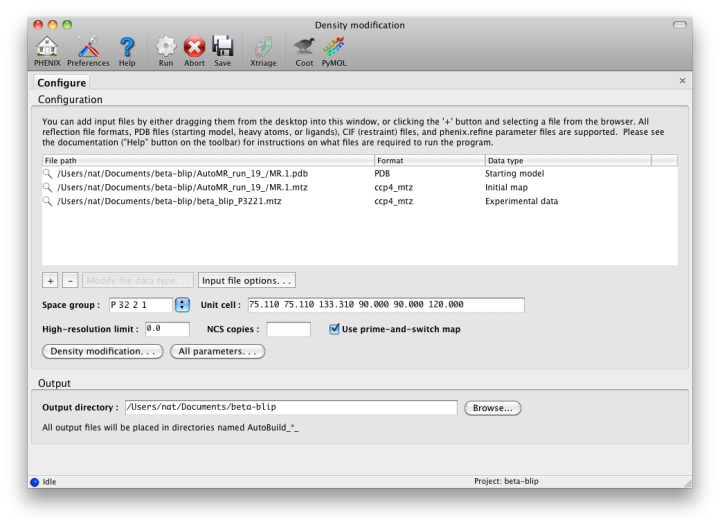
Task: Click the plus button to add file
Action: 50,281
